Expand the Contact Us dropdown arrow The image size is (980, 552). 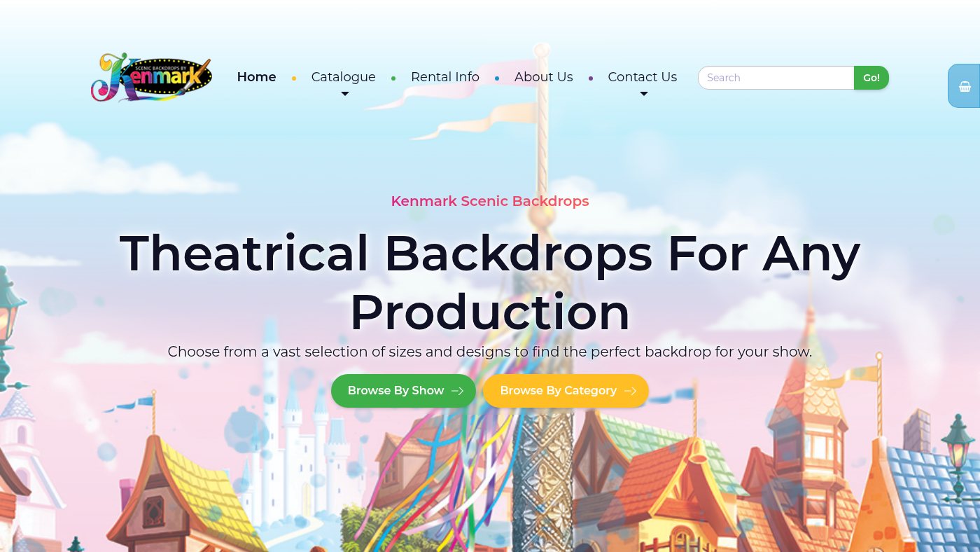coord(643,94)
